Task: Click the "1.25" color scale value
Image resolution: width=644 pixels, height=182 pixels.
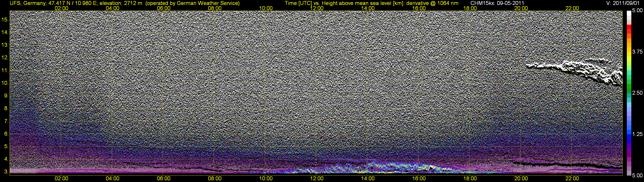Action: coord(637,134)
